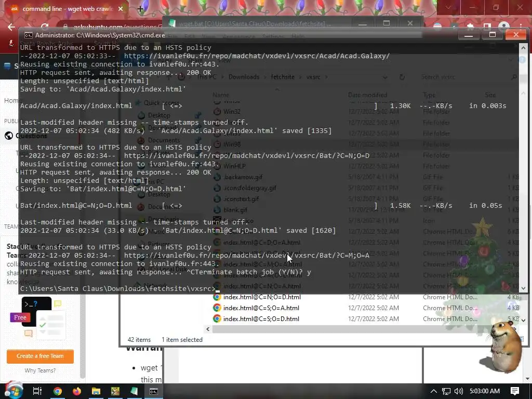Show hidden system tray icons
The width and height of the screenshot is (532, 399).
tap(433, 391)
